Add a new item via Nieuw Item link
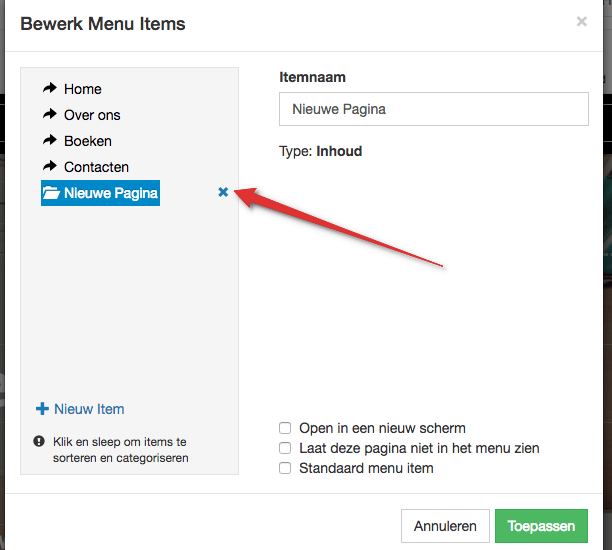 click(x=89, y=408)
